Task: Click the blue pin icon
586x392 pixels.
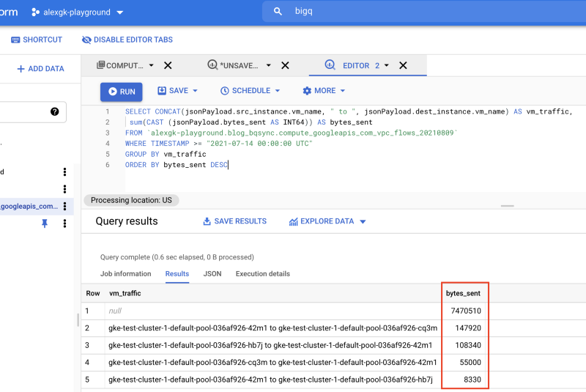Action: coord(45,223)
